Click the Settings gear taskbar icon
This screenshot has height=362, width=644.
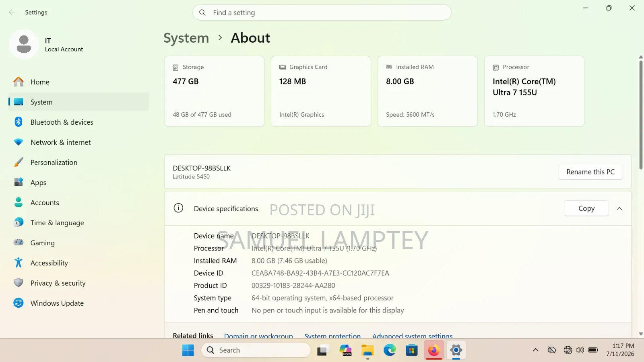point(456,350)
